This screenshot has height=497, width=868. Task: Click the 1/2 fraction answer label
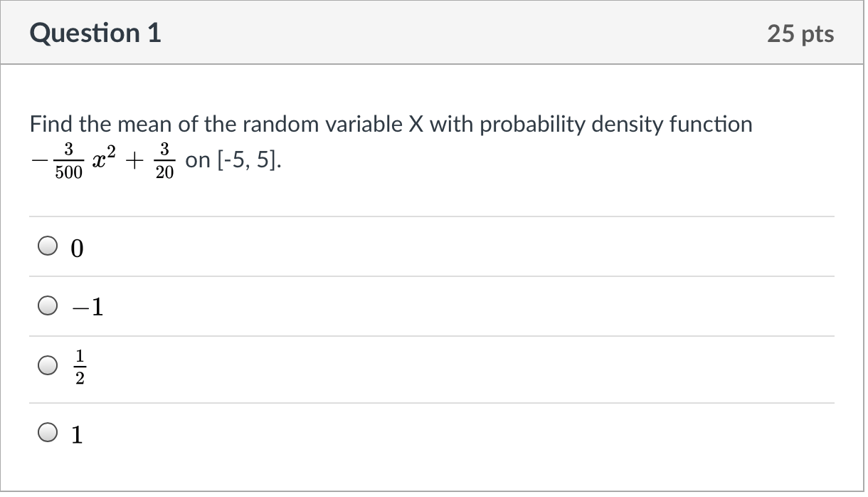click(x=80, y=367)
